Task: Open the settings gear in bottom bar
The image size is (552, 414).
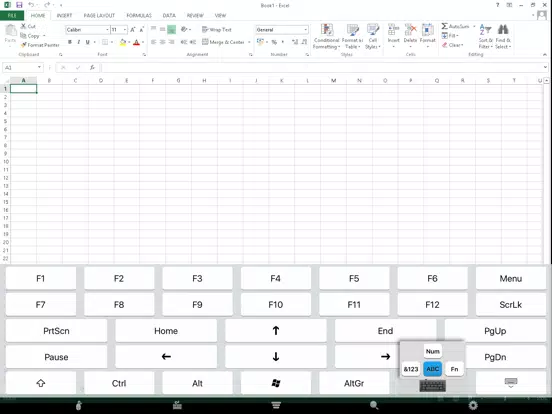Action: click(473, 405)
